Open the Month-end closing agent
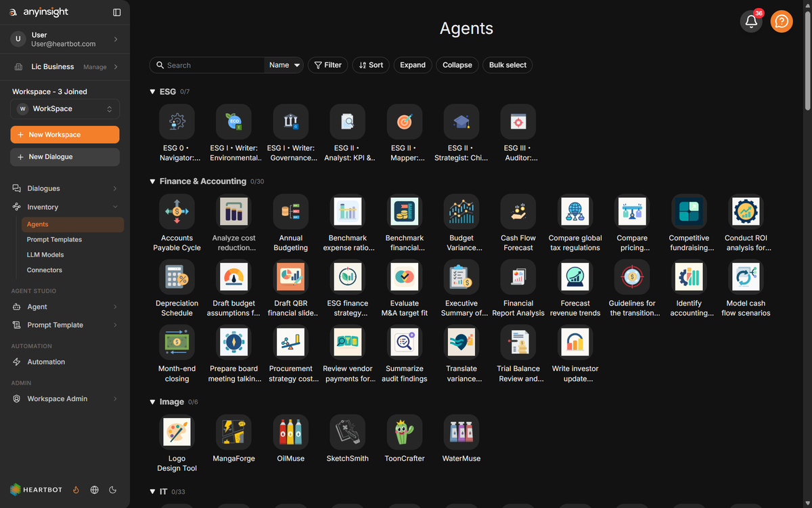 click(177, 343)
